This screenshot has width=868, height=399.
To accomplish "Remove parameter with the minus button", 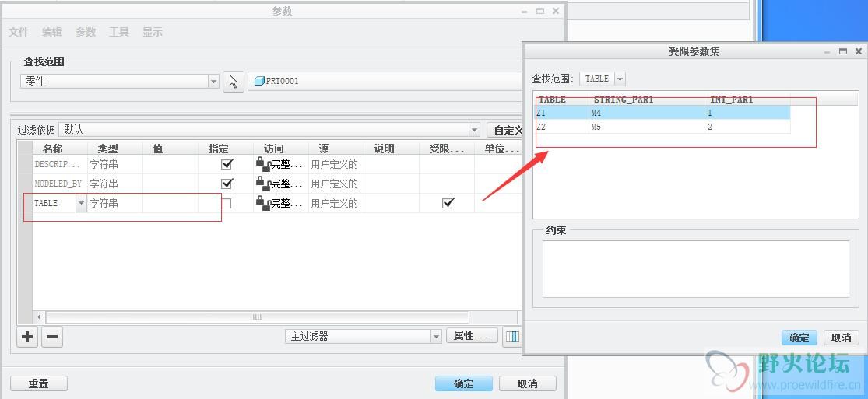I will tap(51, 337).
